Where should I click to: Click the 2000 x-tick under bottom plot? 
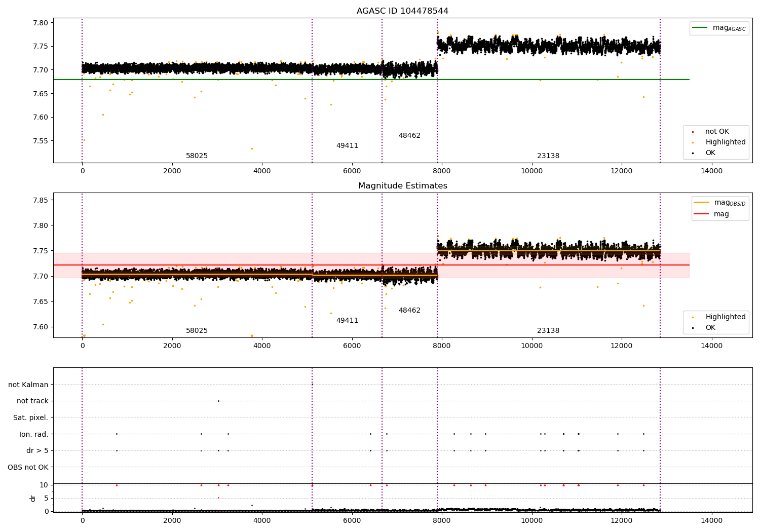point(172,521)
